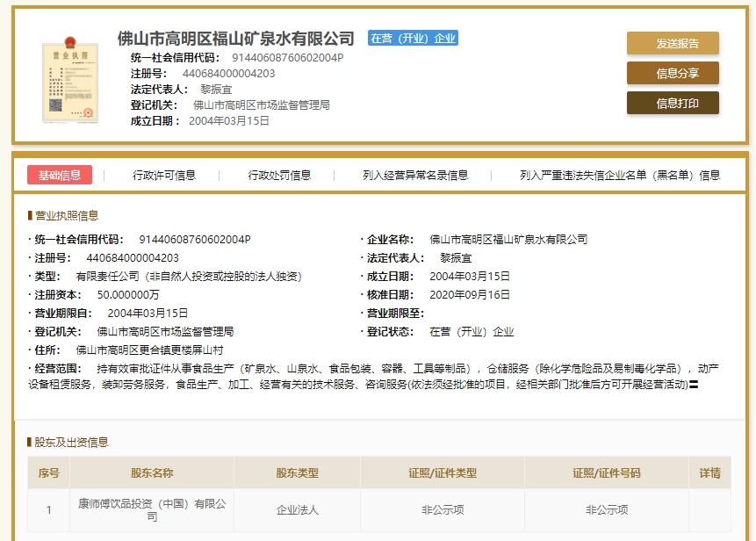Click 企业名称 value in license info section

pyautogui.click(x=508, y=239)
